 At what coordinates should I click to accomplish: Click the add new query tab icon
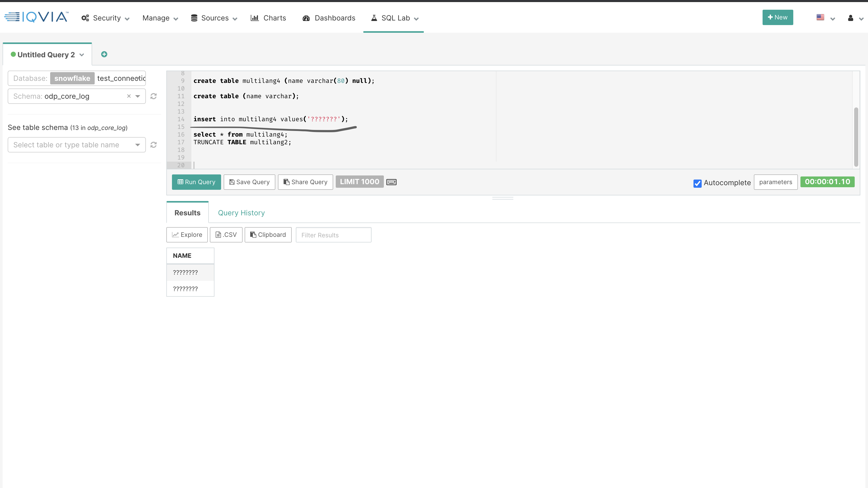104,54
